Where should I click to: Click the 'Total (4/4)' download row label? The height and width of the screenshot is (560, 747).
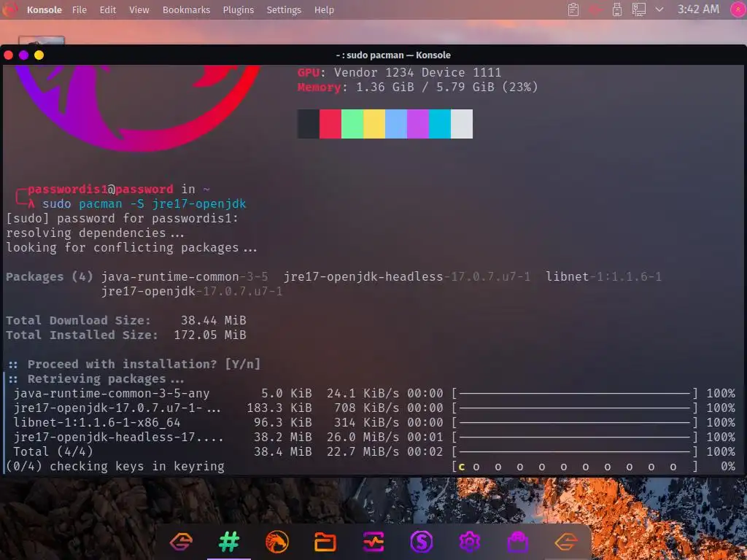pos(53,451)
